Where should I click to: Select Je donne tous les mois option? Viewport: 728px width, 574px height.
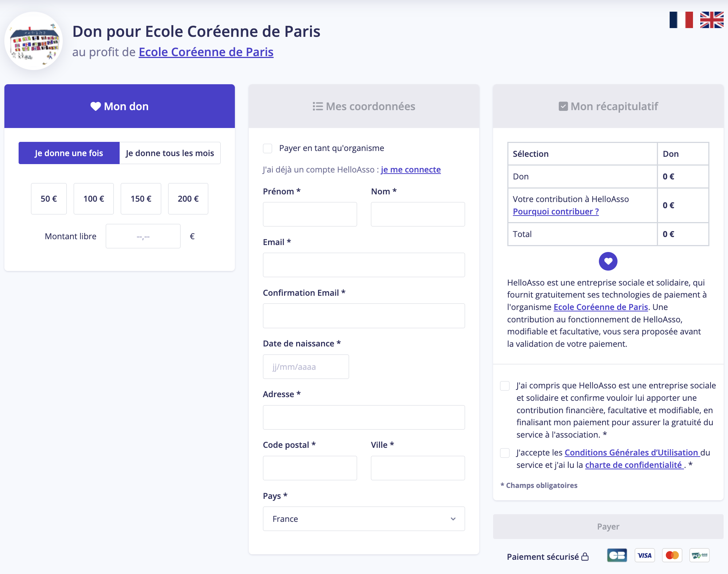click(170, 153)
